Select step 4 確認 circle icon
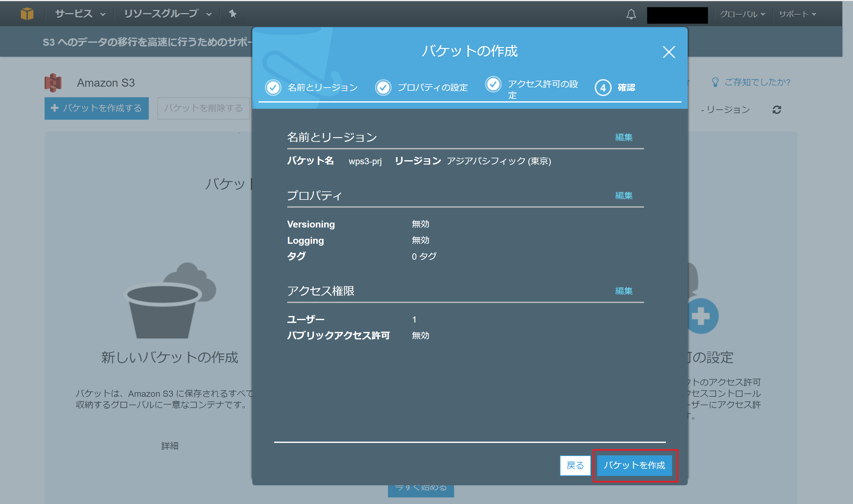 pos(603,88)
